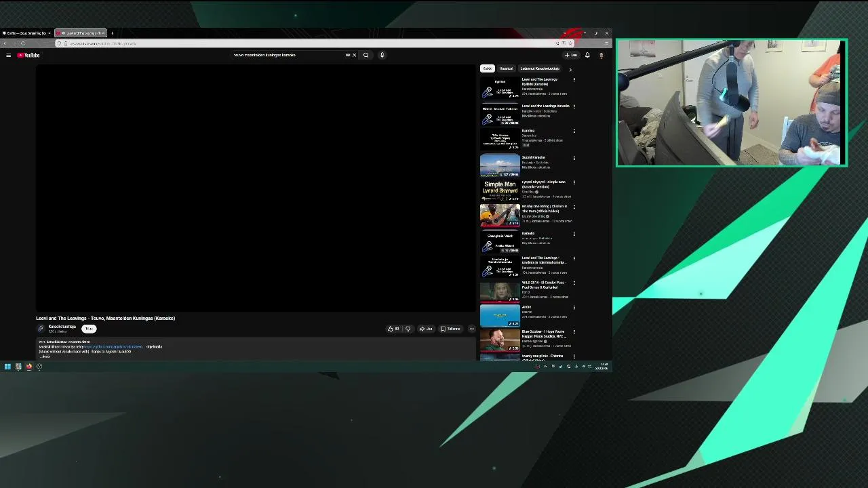Open 'Leevi and the Leavings Karaoke' playlist title

click(x=545, y=106)
